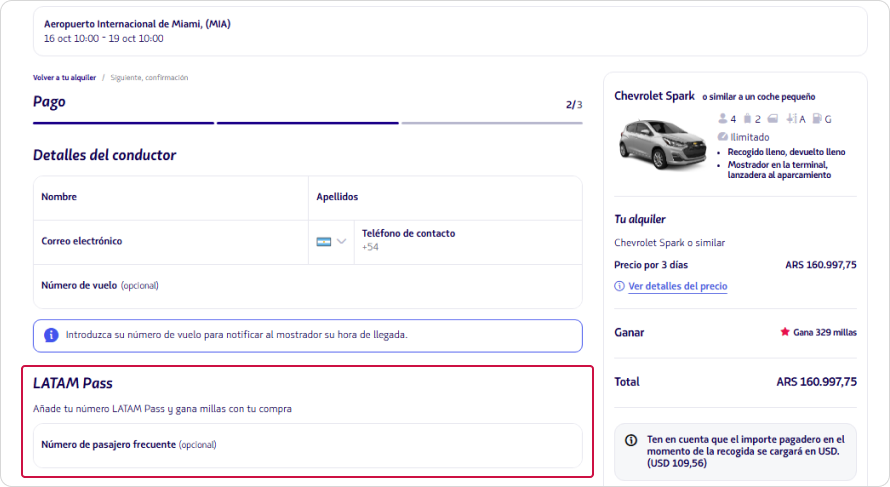Focus the Apellidos input field
This screenshot has width=890, height=487.
point(445,198)
